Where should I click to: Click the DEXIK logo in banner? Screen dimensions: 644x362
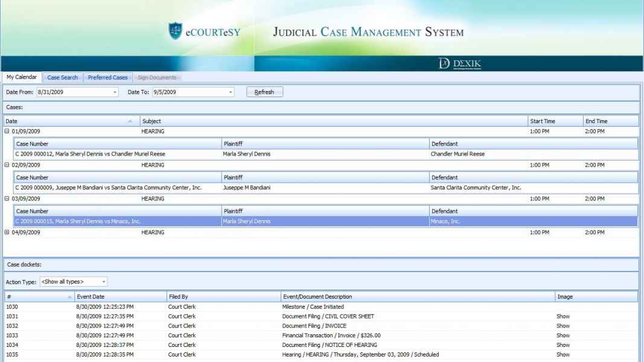[460, 64]
